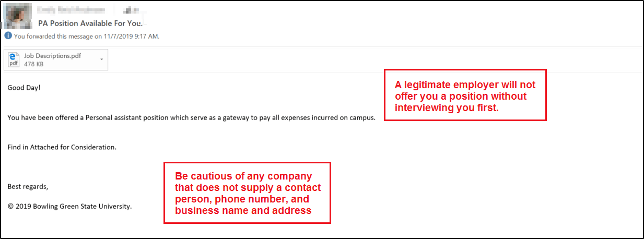This screenshot has height=239, width=644.
Task: Click 'Find in Attached for Consideration' line
Action: click(x=62, y=147)
